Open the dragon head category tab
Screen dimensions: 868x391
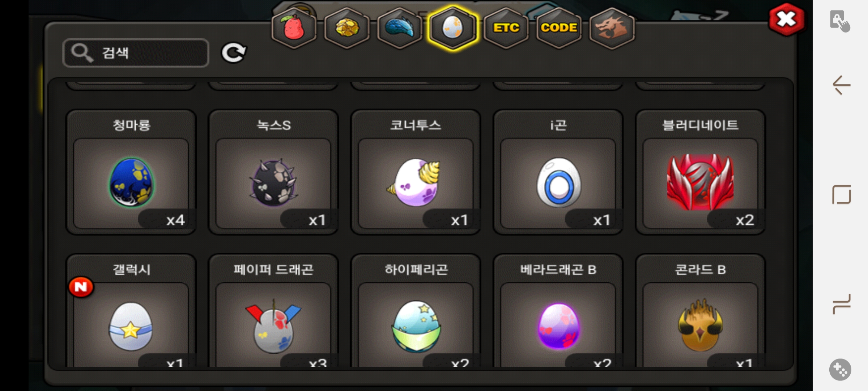coord(612,28)
